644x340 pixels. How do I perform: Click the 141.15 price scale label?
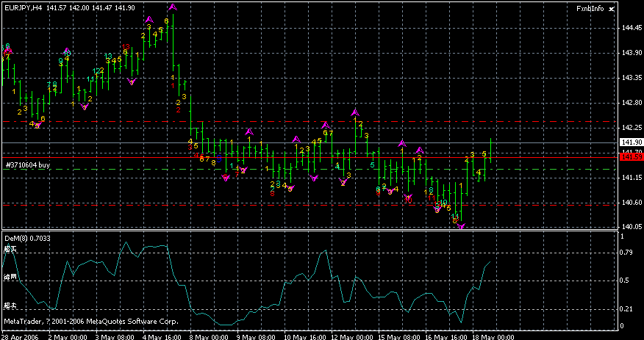pyautogui.click(x=632, y=177)
